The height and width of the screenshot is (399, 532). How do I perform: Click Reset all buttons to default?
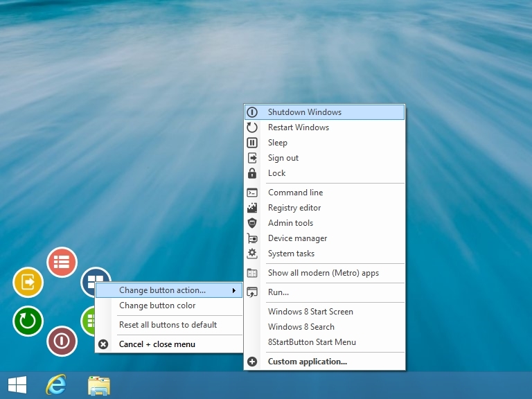pos(169,325)
